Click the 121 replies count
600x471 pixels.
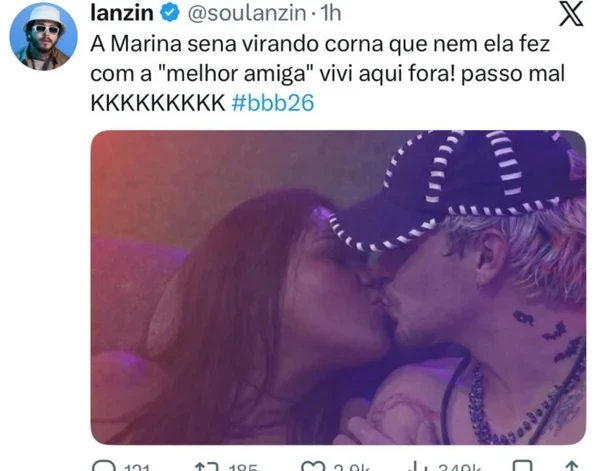[x=137, y=468]
